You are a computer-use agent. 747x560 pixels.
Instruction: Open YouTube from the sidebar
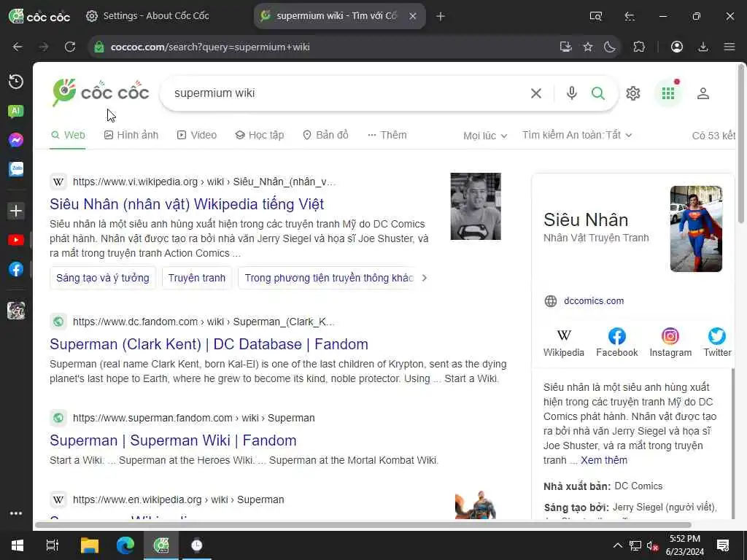[x=16, y=240]
